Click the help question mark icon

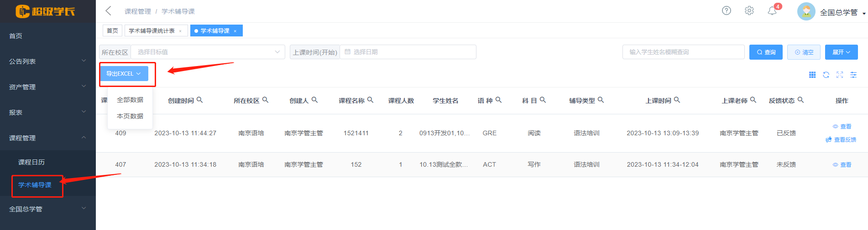[726, 10]
